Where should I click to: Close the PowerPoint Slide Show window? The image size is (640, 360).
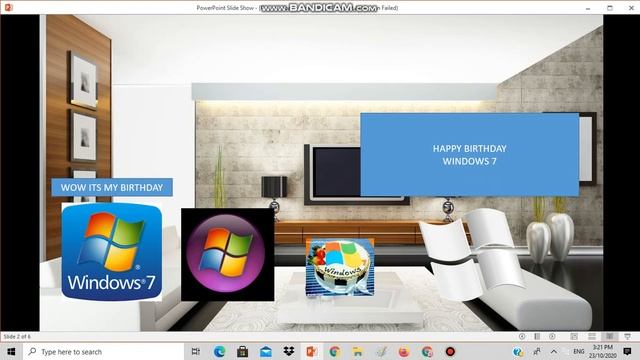[631, 8]
